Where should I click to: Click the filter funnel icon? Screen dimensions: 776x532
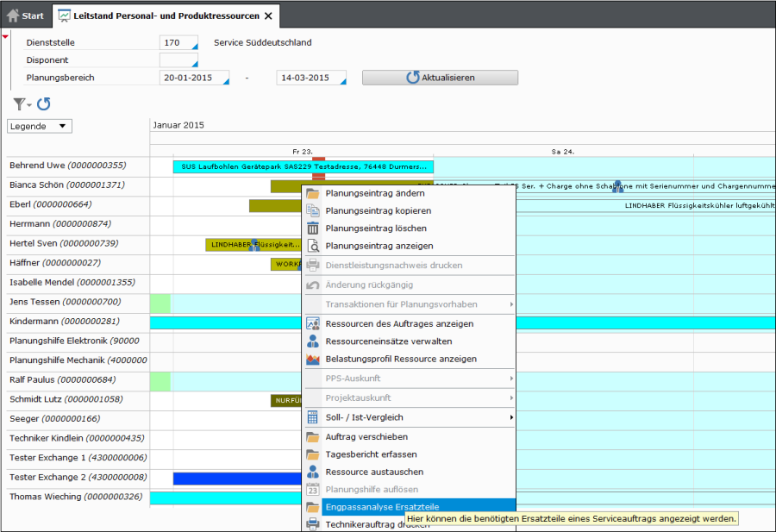[19, 104]
